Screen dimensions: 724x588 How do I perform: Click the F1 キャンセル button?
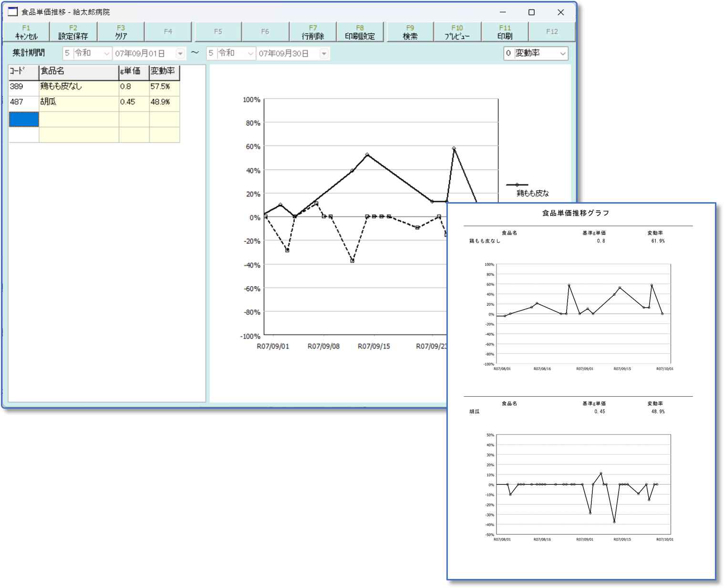26,32
